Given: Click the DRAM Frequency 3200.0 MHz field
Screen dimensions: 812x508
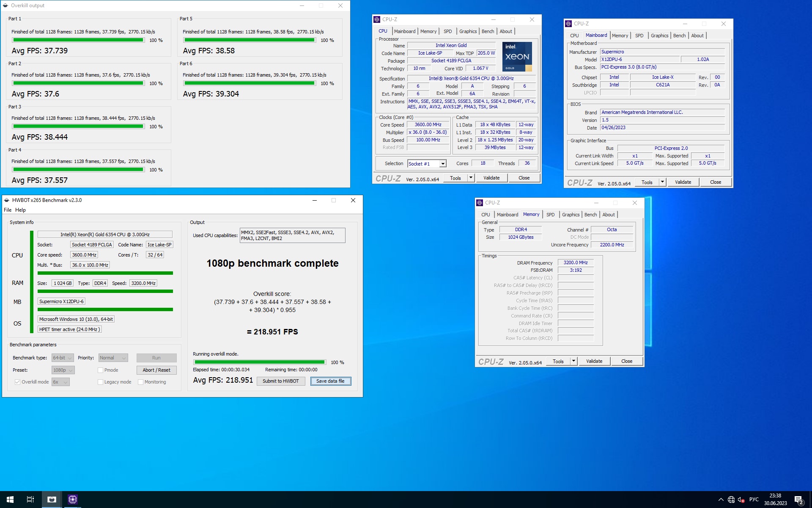Looking at the screenshot, I should pyautogui.click(x=576, y=263).
